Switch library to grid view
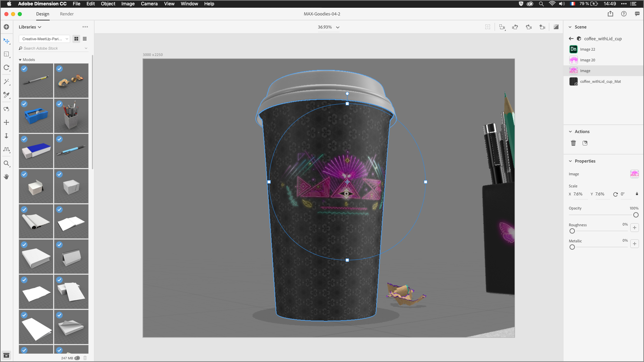Viewport: 644px width, 362px height. click(x=76, y=39)
